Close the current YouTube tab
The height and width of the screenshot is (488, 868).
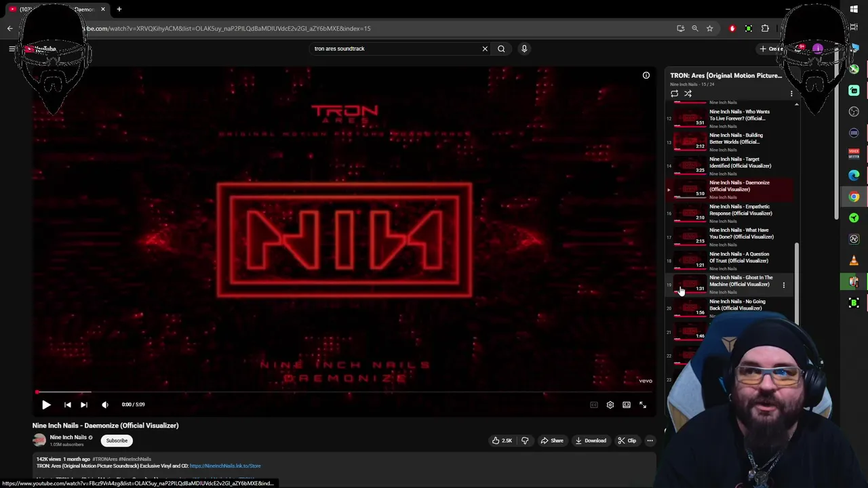click(103, 9)
